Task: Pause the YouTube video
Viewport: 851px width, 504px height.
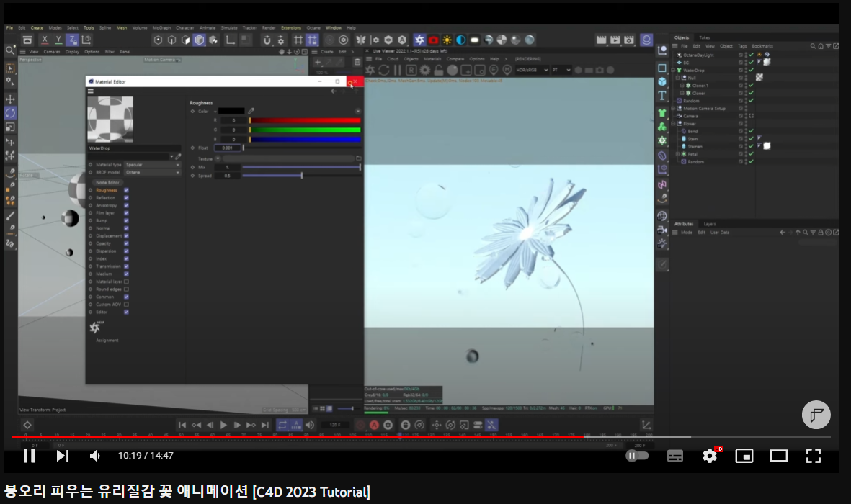Action: click(x=30, y=456)
